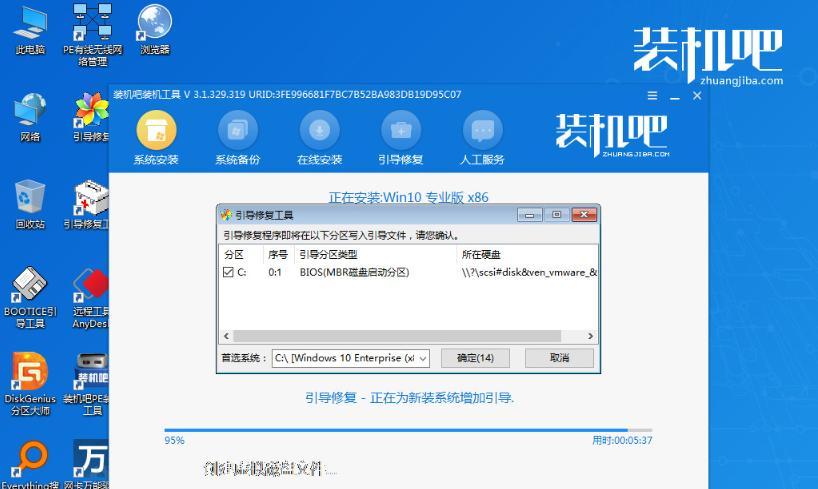Click horizontal scrollbar thumb in partition list
Image resolution: width=818 pixels, height=489 pixels.
[397, 336]
